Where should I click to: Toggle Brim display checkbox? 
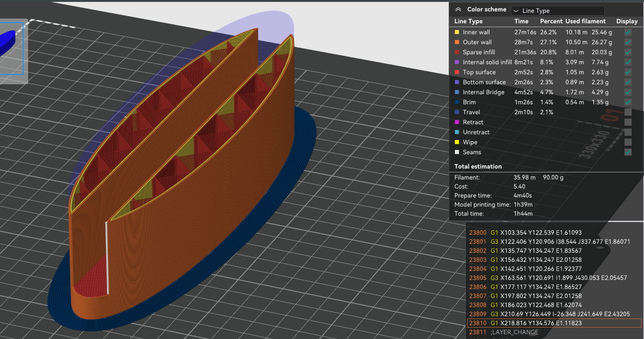(628, 102)
